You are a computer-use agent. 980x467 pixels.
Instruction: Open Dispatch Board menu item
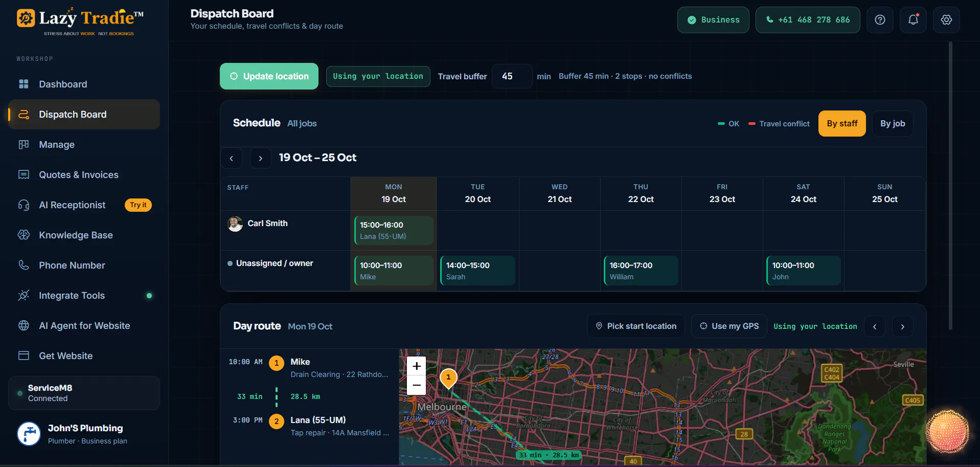(x=84, y=114)
